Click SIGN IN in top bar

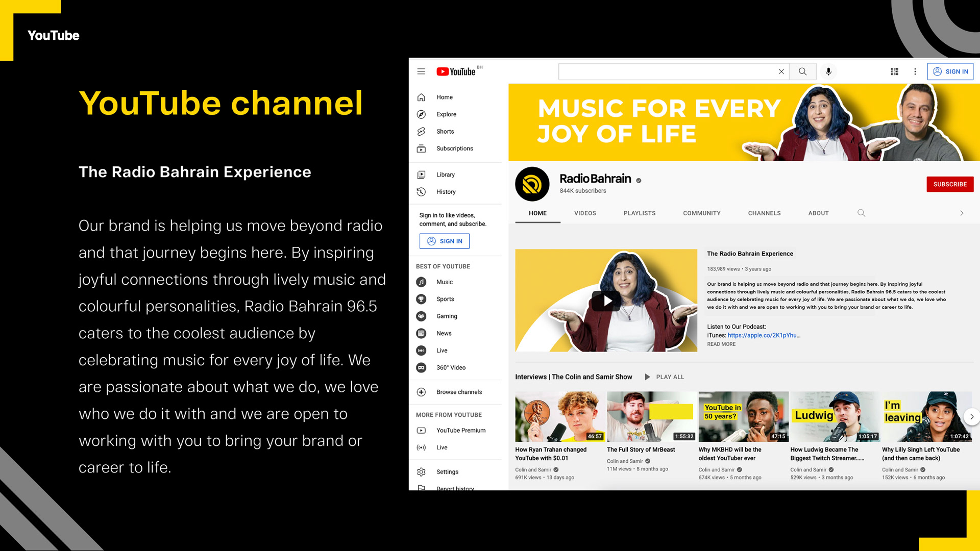[950, 71]
